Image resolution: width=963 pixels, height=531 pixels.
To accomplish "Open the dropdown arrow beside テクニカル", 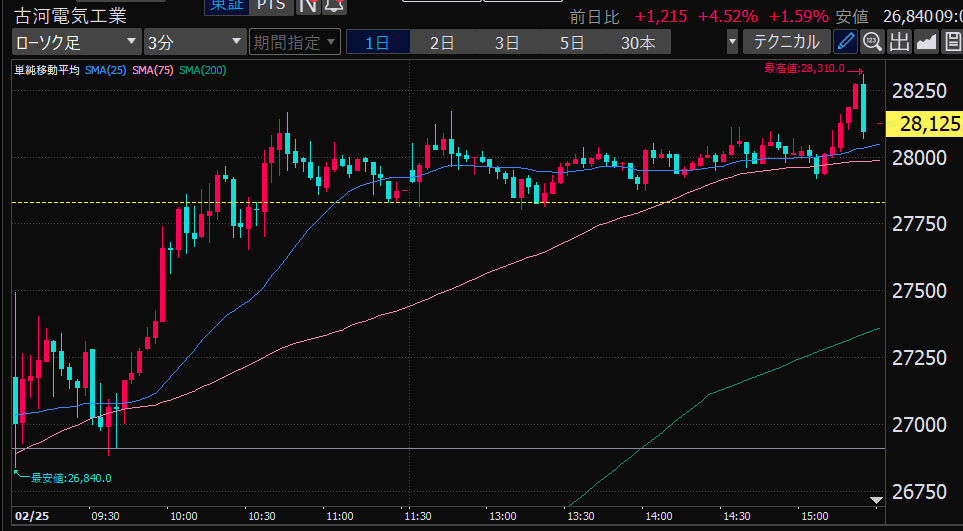I will tap(733, 42).
